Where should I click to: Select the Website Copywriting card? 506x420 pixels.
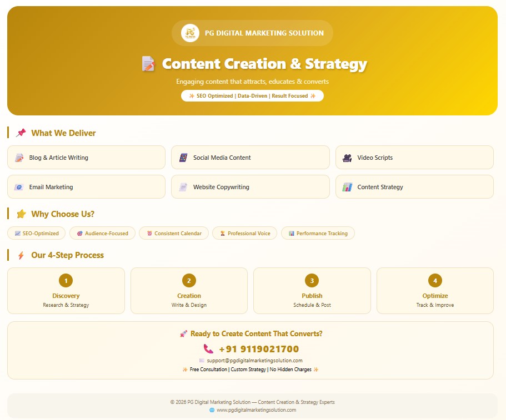pos(251,187)
